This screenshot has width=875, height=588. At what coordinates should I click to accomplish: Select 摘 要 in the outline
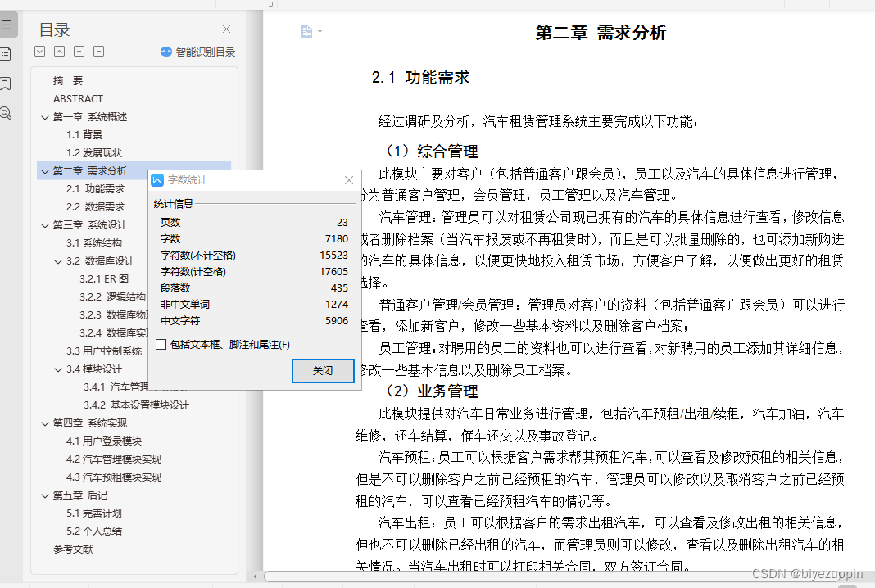(67, 81)
